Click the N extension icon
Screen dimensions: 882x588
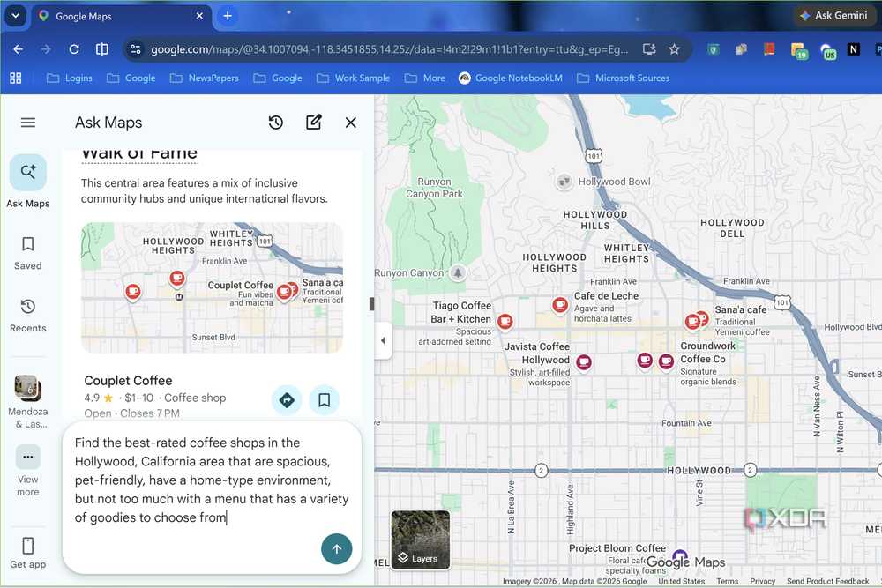(853, 49)
